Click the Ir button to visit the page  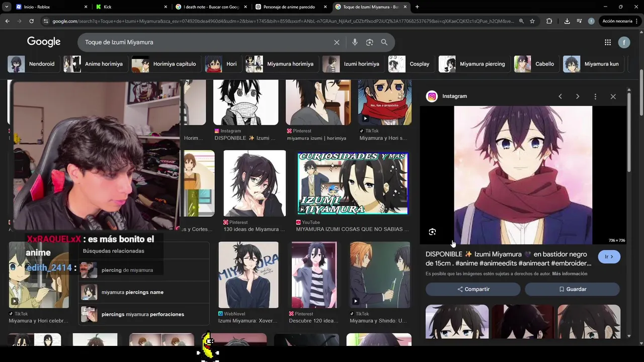(x=609, y=257)
